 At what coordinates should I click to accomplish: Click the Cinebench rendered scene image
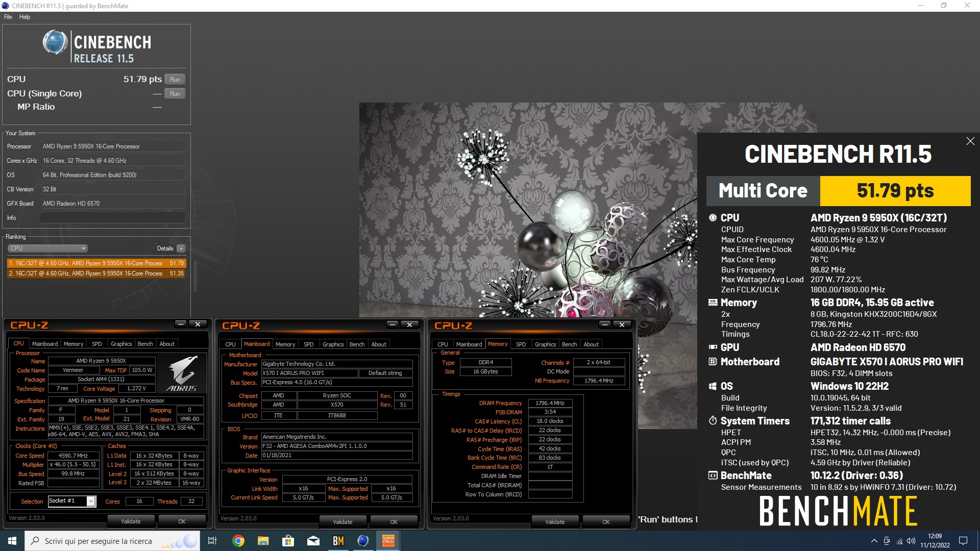click(x=528, y=210)
